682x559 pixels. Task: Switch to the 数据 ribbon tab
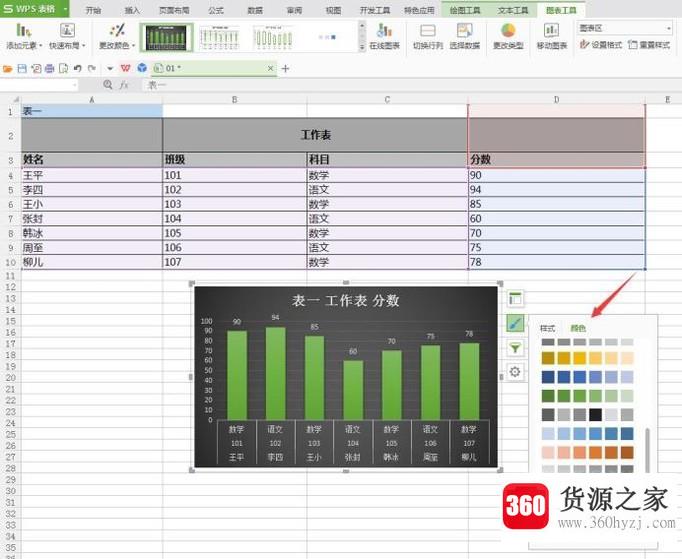point(255,10)
